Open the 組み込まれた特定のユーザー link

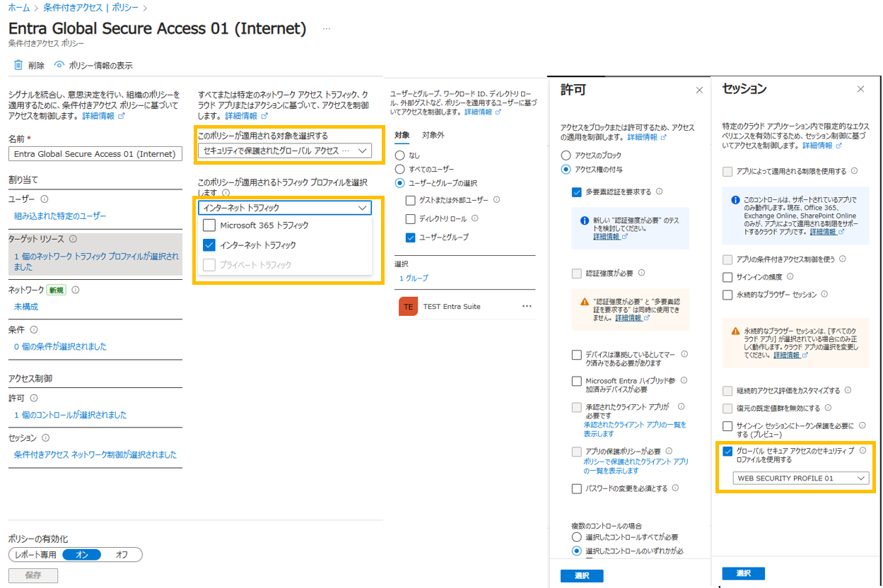(60, 216)
